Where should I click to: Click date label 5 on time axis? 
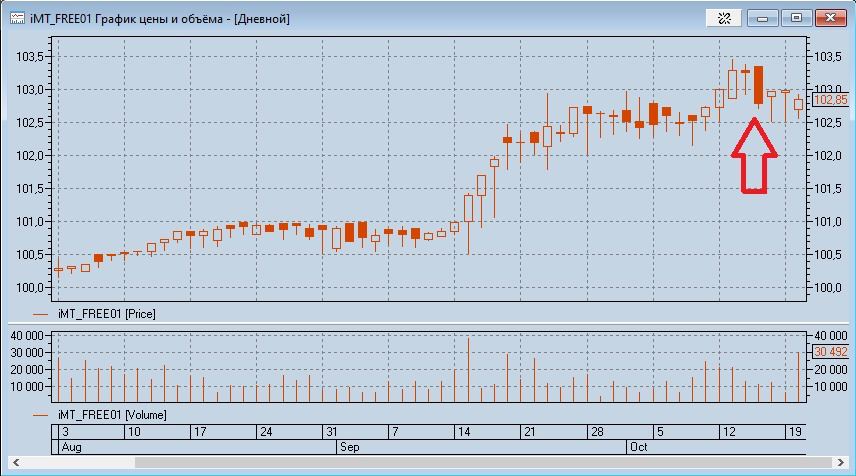[x=660, y=432]
